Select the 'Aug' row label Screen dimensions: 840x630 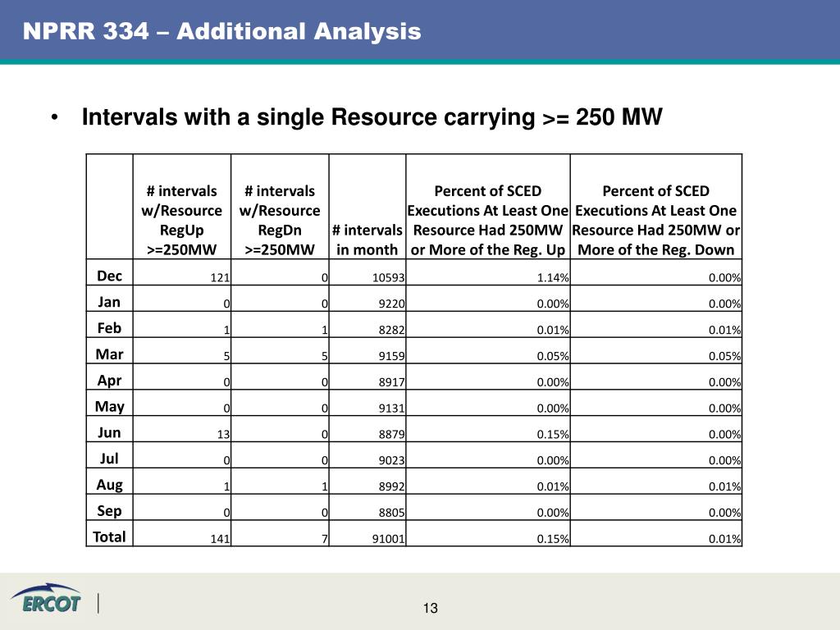(109, 485)
